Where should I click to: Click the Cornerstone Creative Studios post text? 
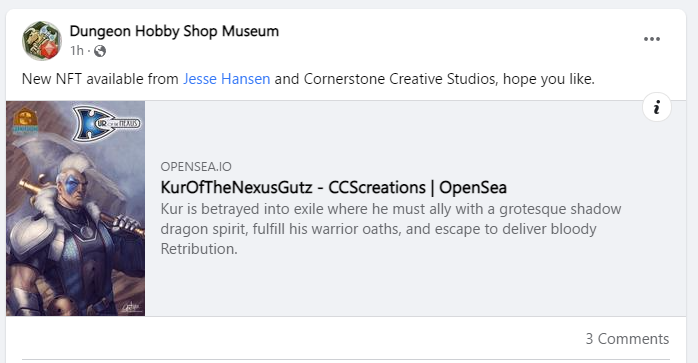[399, 79]
